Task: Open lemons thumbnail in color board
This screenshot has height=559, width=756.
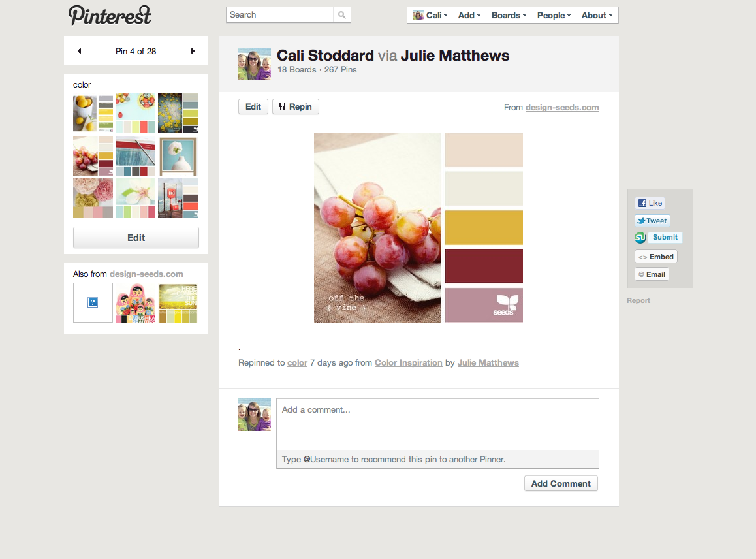Action: (x=93, y=114)
